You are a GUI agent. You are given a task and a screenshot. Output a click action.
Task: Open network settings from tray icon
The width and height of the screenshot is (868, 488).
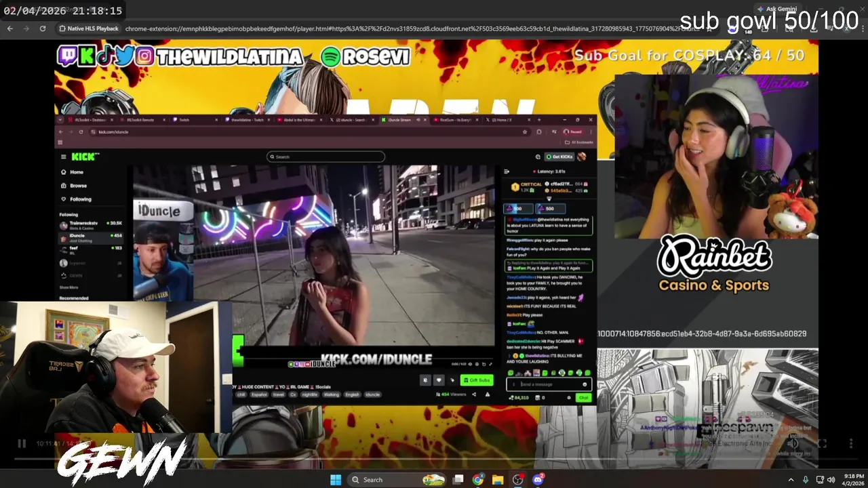[x=820, y=480]
